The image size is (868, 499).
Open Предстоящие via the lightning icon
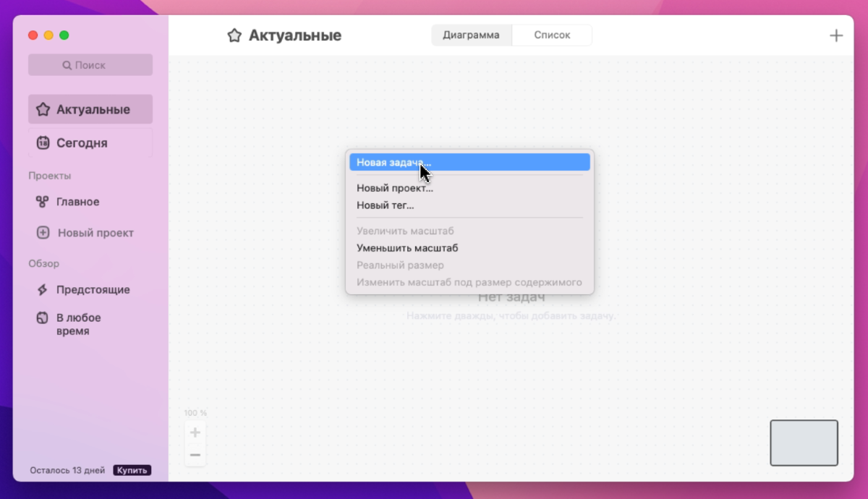[43, 289]
